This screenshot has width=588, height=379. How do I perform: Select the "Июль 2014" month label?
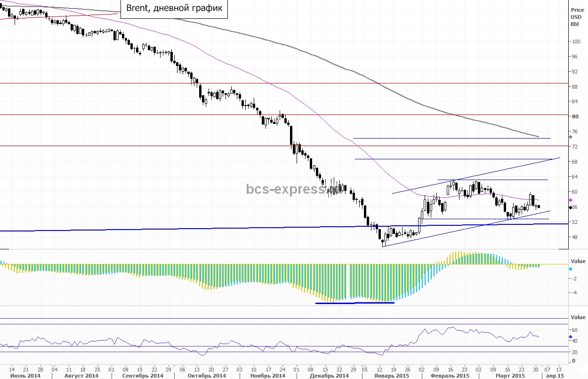tap(25, 376)
